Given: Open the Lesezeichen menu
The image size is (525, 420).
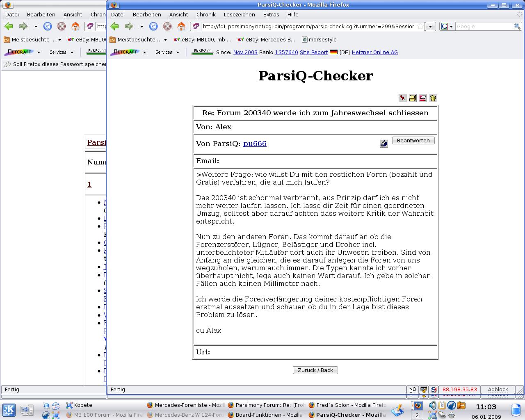Looking at the screenshot, I should click(x=239, y=14).
